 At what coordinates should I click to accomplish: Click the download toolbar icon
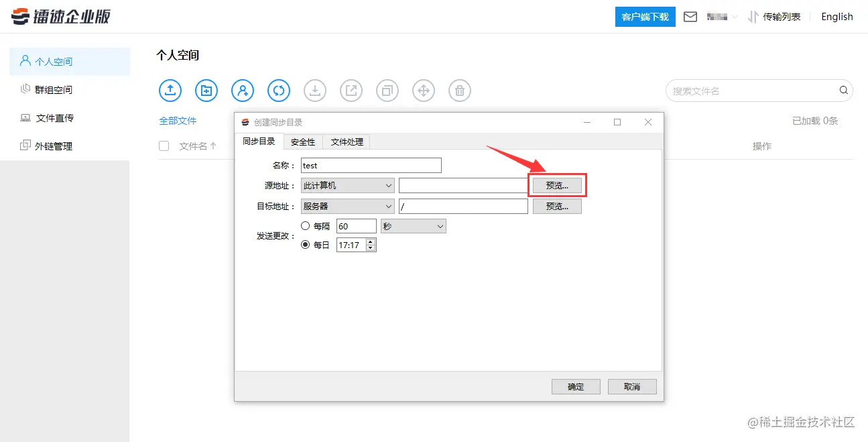[x=315, y=90]
